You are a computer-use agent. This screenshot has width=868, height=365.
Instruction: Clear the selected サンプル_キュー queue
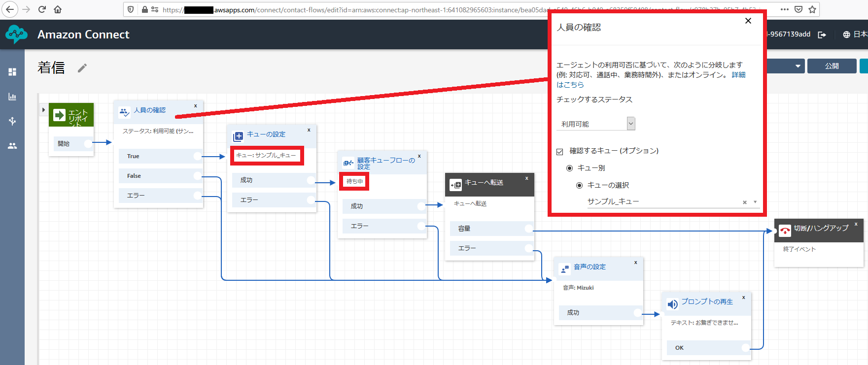point(745,202)
